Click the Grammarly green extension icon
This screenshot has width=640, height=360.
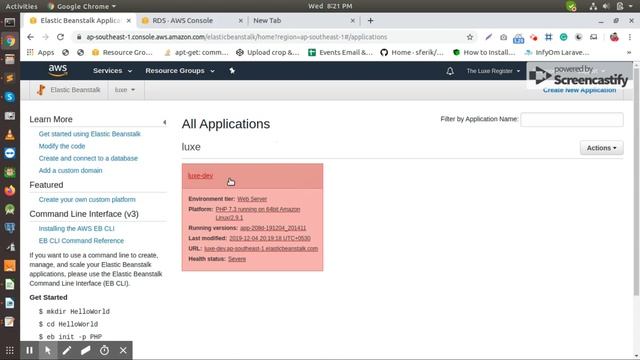[x=564, y=37]
